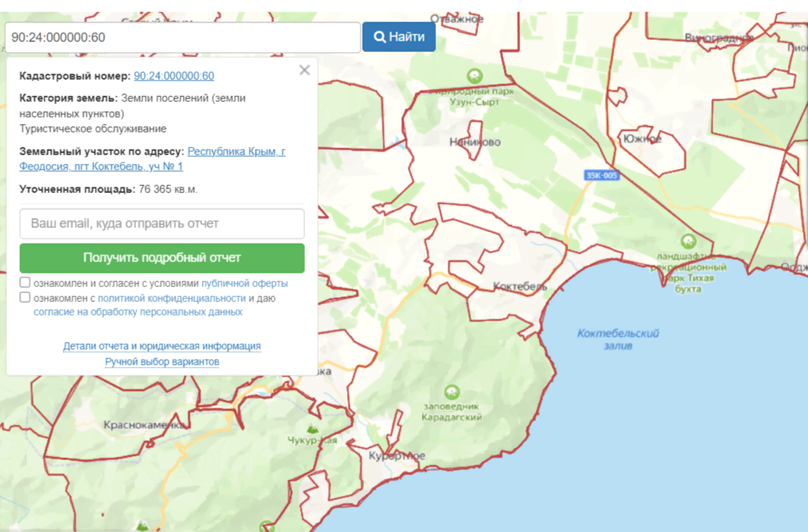
Task: Click the 35K-005 road shield marker
Action: click(x=601, y=175)
